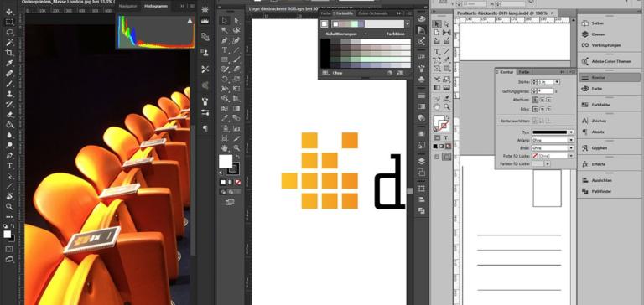Select the Zoom tool in Illustrator's toolbar
The height and width of the screenshot is (305, 644).
coord(236,147)
